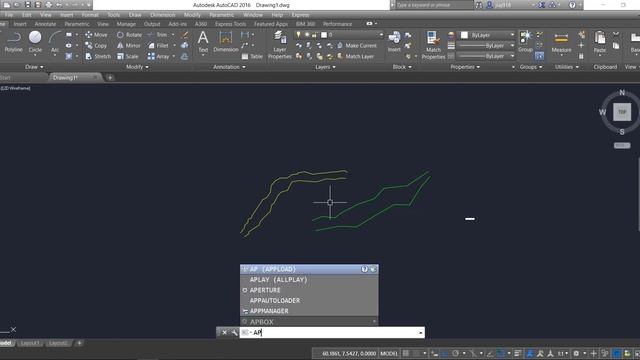This screenshot has width=640, height=360.
Task: Click the Array tool
Action: point(158,56)
